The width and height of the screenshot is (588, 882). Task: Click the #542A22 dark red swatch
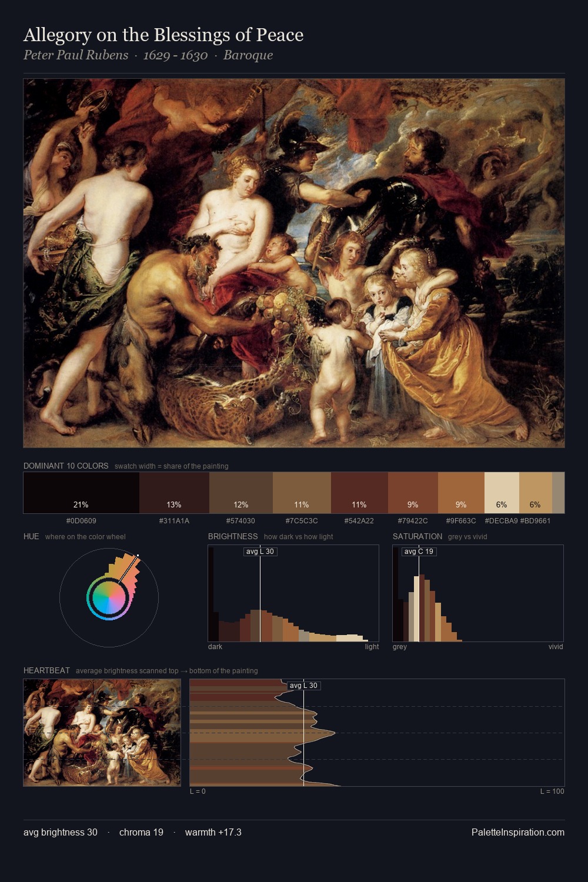pos(359,493)
